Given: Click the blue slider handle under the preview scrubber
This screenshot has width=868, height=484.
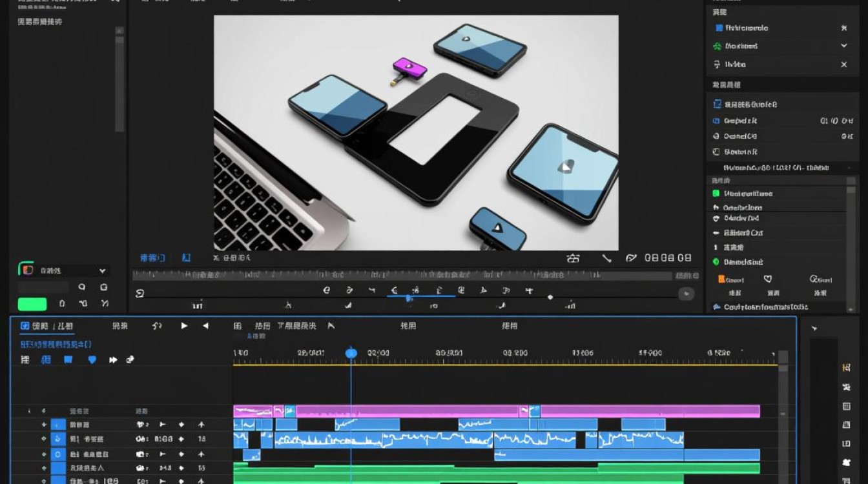Looking at the screenshot, I should (409, 299).
